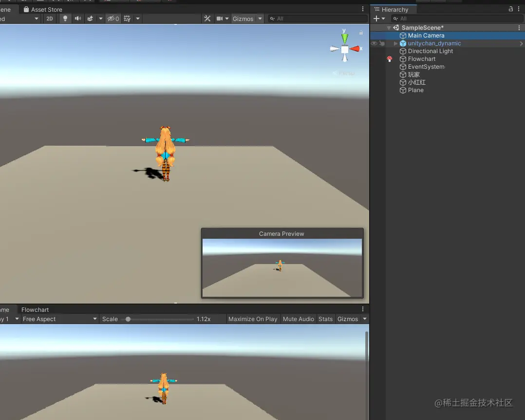This screenshot has width=525, height=420.
Task: Toggle Mute Audio button in Game view
Action: (299, 319)
